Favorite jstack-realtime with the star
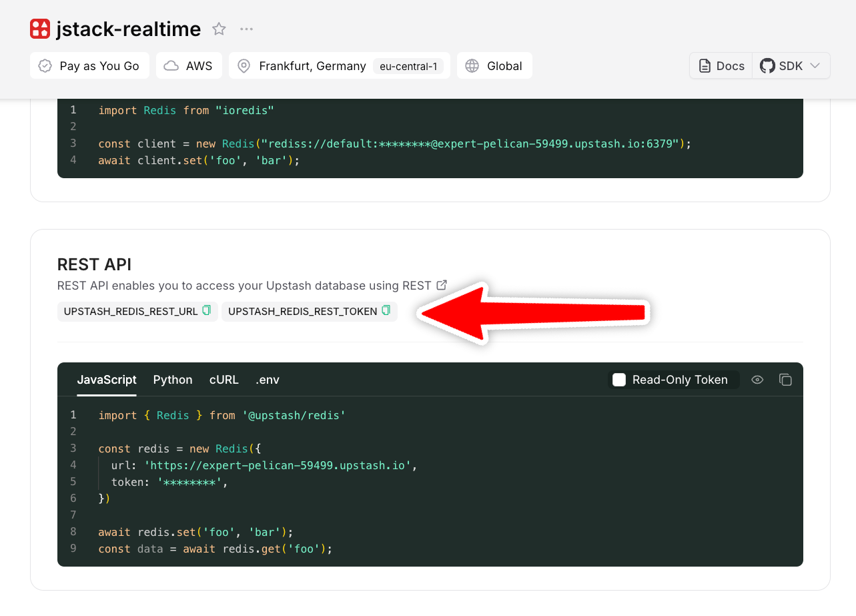 (219, 29)
